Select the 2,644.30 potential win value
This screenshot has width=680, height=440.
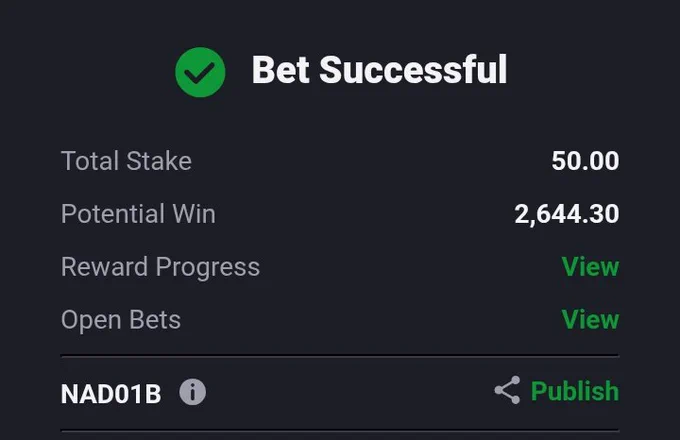point(567,214)
